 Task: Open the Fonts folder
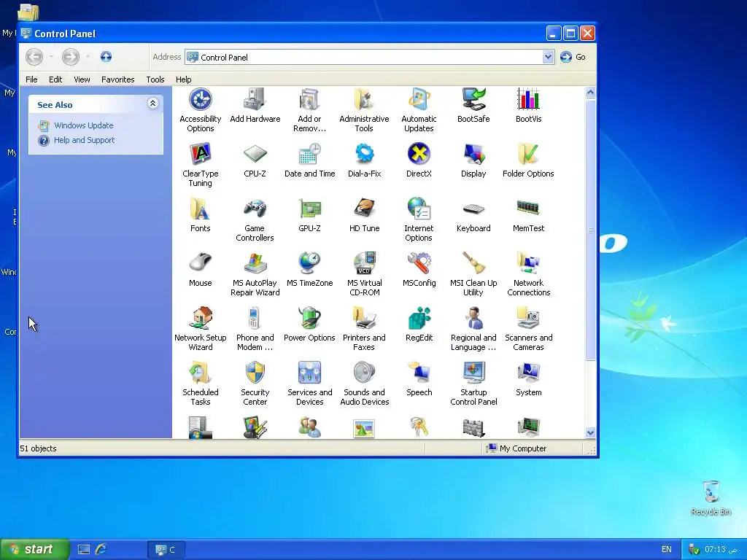coord(200,215)
